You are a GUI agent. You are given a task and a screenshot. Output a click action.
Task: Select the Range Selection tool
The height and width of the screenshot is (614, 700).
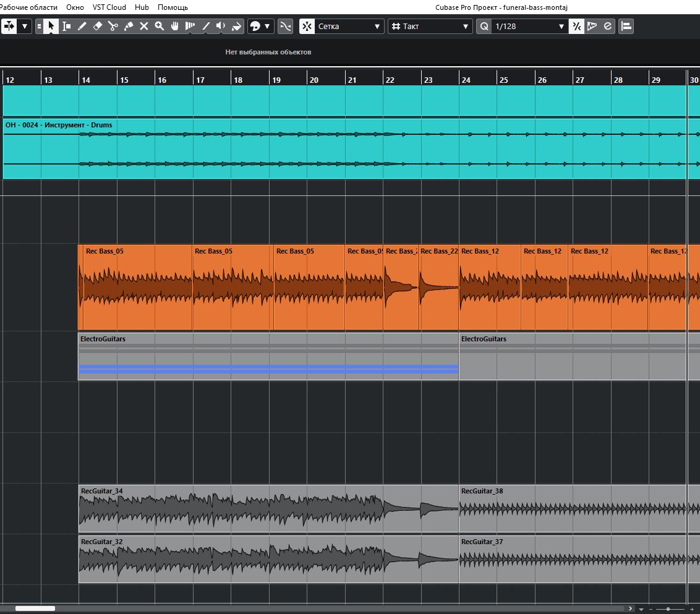pos(67,27)
